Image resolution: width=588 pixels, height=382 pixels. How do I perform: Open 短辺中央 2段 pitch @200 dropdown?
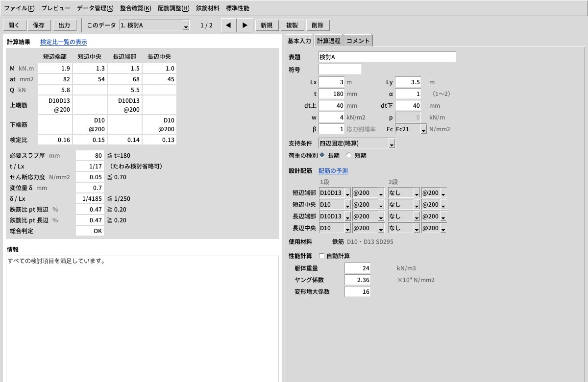click(434, 205)
